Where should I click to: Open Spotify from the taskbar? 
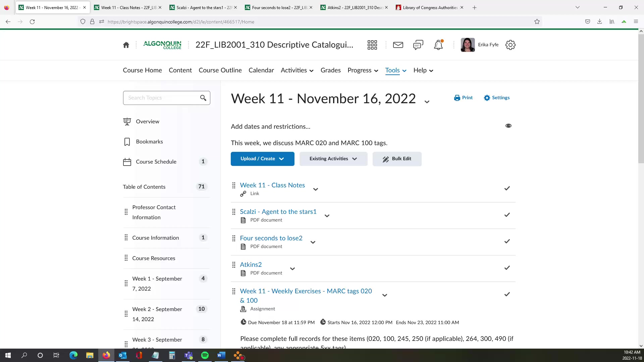click(205, 356)
